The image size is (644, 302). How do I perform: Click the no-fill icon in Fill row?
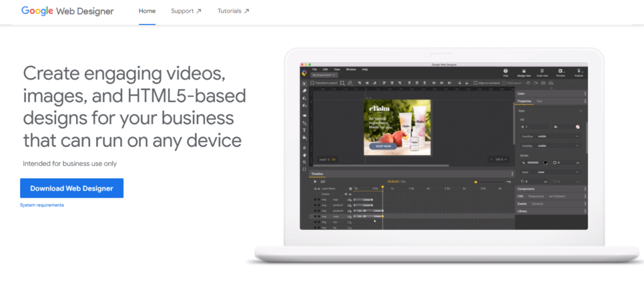[577, 127]
